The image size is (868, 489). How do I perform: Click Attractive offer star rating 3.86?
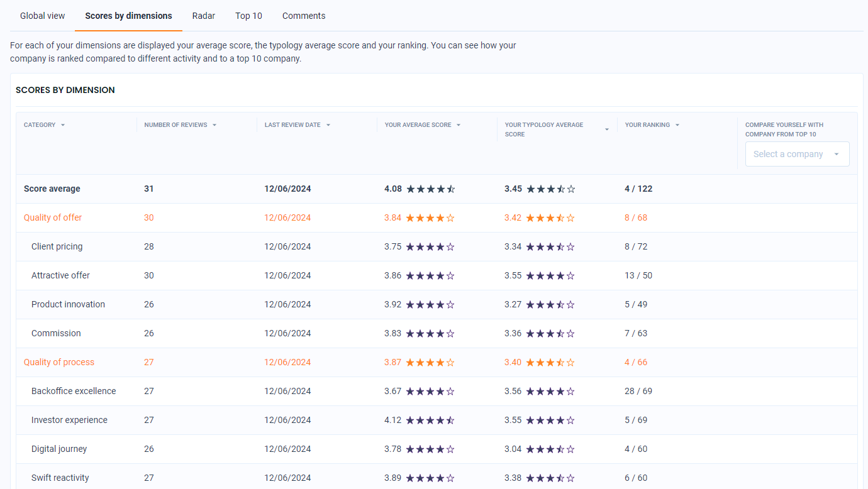pos(430,275)
